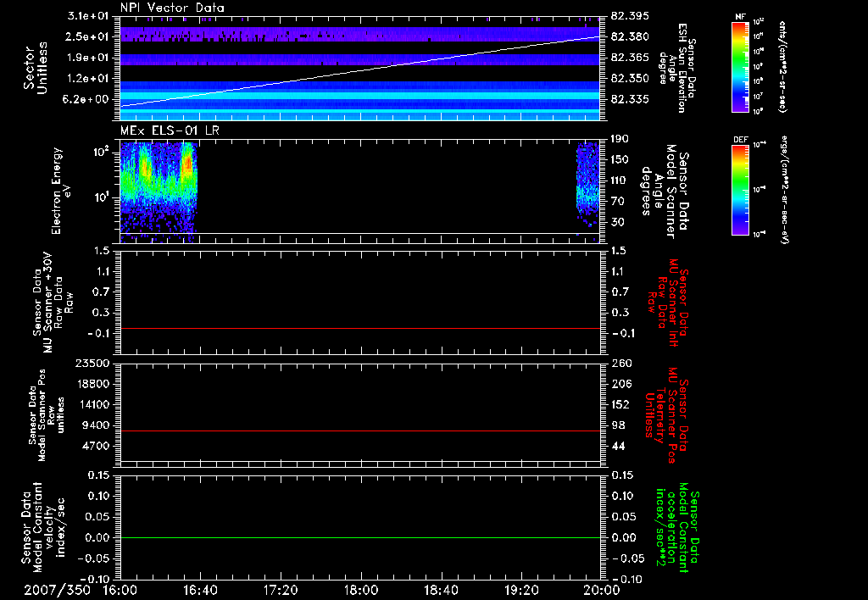Click the 30 scanner angle tick label
This screenshot has width=868, height=600.
click(618, 222)
